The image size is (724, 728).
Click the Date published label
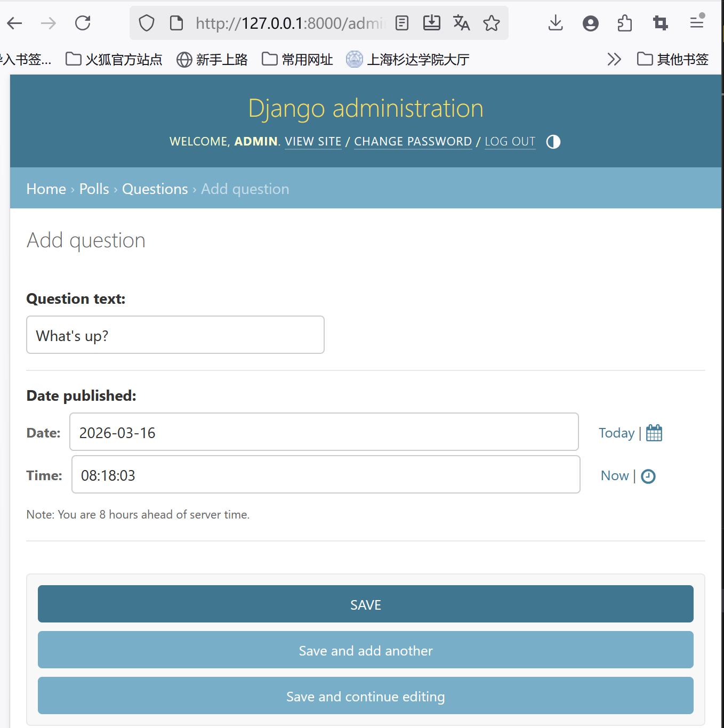coord(82,395)
